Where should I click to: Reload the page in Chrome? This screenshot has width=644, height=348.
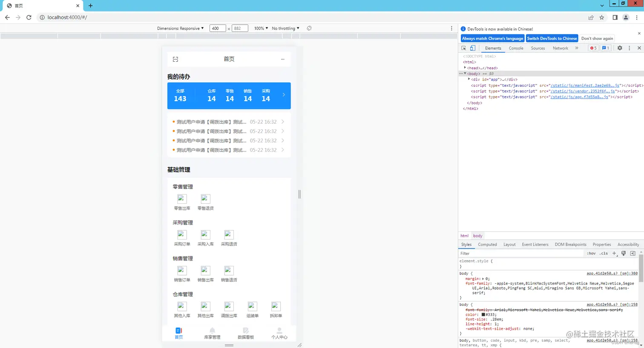pos(29,17)
